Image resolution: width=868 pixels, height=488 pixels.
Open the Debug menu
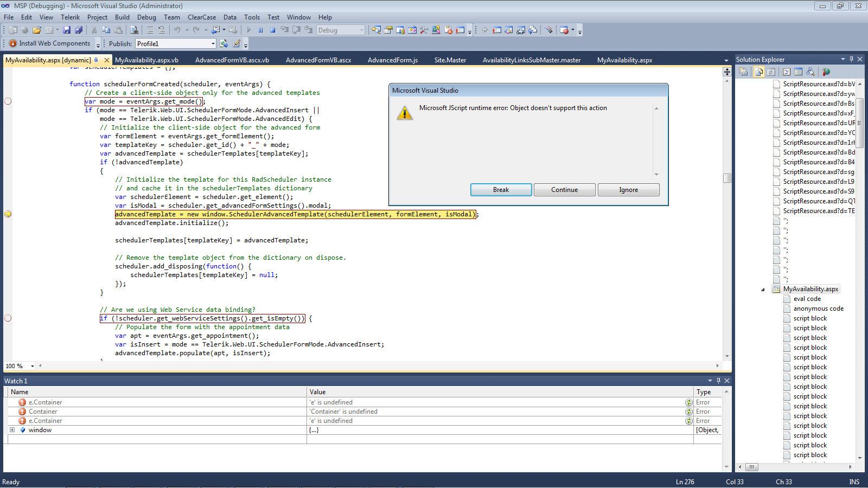[146, 17]
